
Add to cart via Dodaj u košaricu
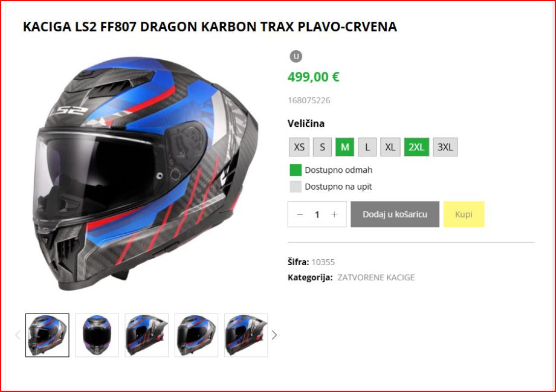point(395,214)
